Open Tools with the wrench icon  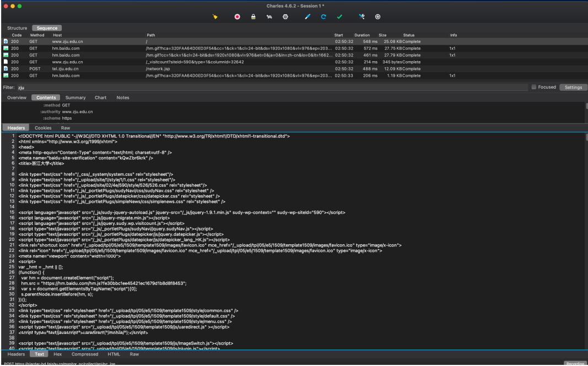click(362, 17)
